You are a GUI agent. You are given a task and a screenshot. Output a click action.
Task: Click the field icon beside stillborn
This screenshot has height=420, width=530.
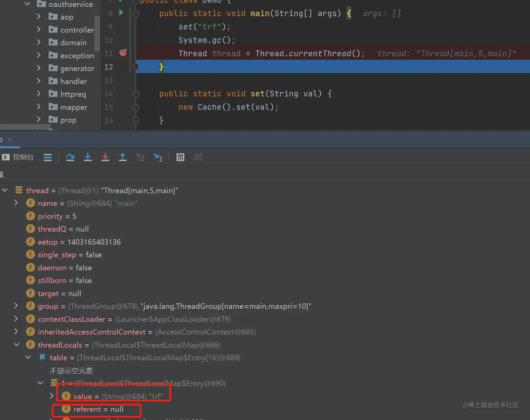tap(30, 280)
